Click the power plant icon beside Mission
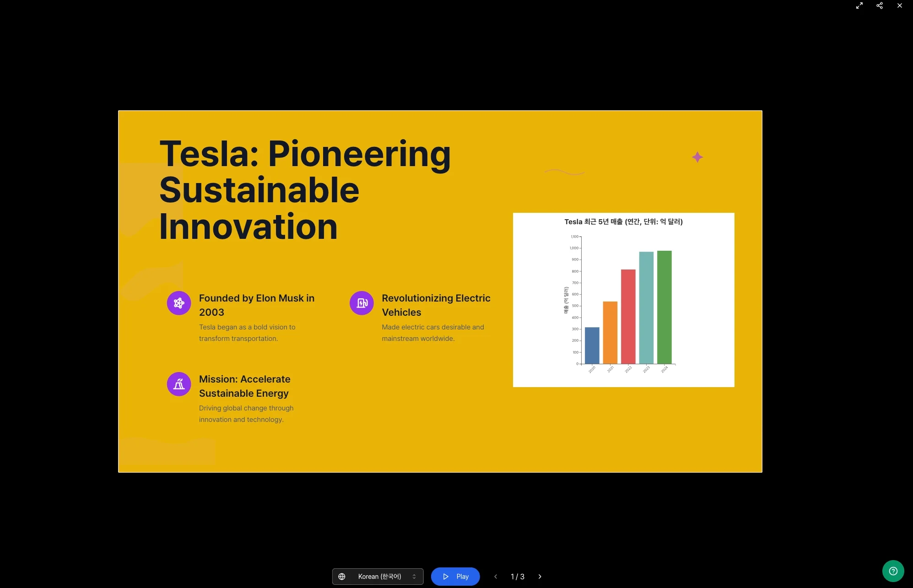 click(179, 384)
